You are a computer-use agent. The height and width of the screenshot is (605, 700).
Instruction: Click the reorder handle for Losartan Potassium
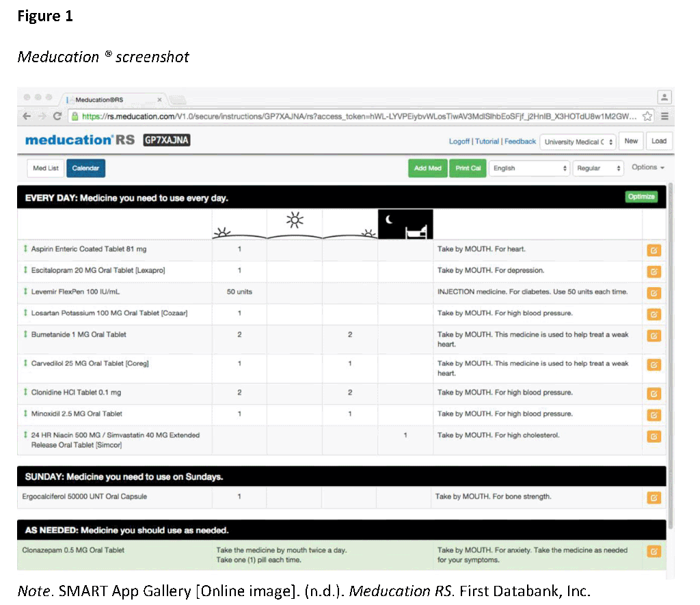25,313
